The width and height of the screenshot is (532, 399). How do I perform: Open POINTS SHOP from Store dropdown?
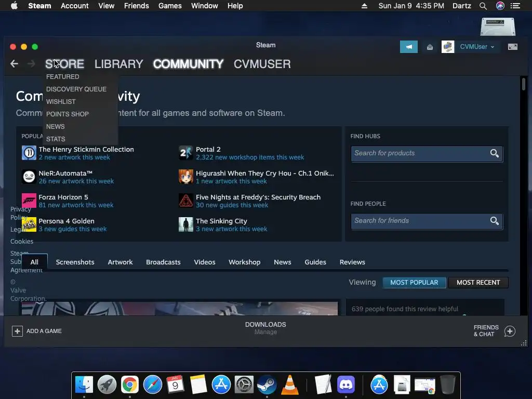tap(67, 114)
